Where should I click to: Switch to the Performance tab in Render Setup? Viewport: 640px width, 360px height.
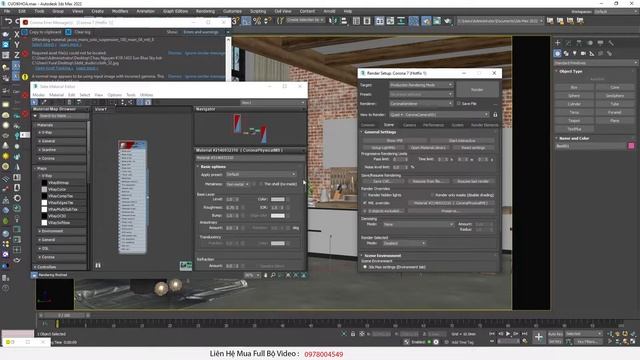coord(433,125)
